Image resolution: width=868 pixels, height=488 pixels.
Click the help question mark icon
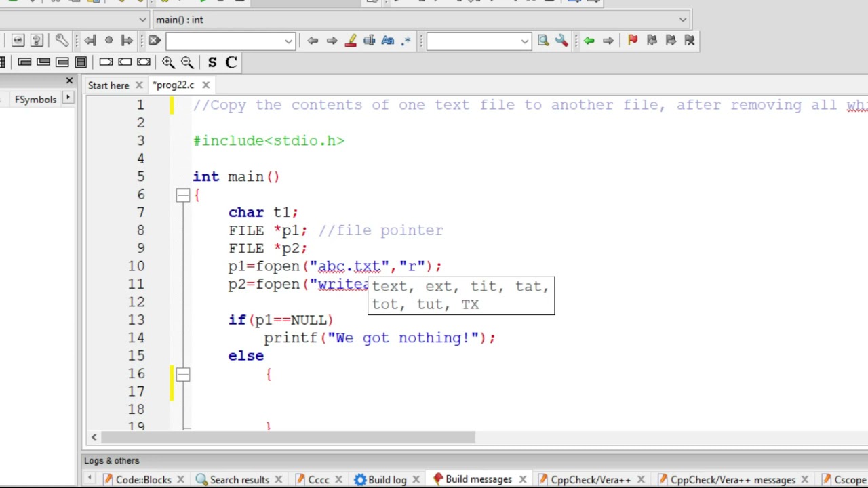[x=37, y=41]
